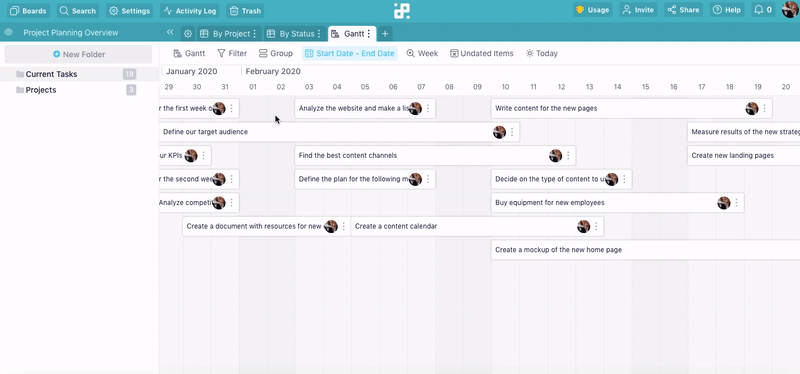Click the Invite button
The image size is (800, 374).
pyautogui.click(x=638, y=10)
